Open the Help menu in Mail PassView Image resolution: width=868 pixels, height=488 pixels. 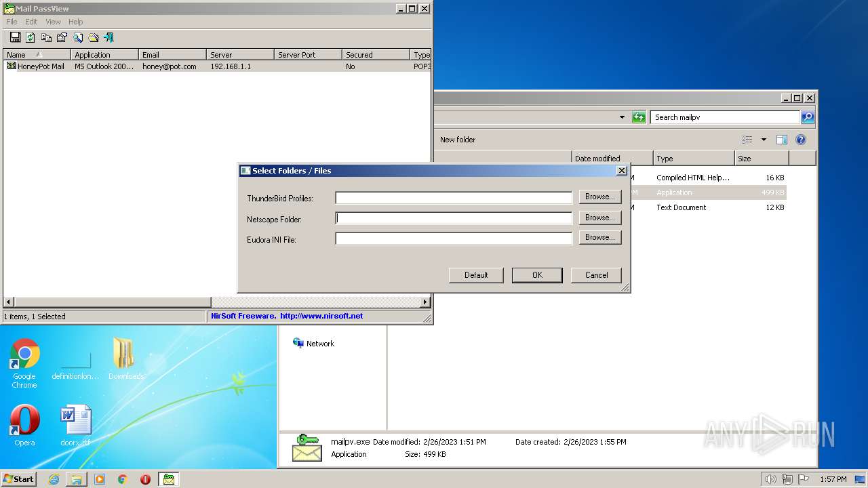click(75, 22)
